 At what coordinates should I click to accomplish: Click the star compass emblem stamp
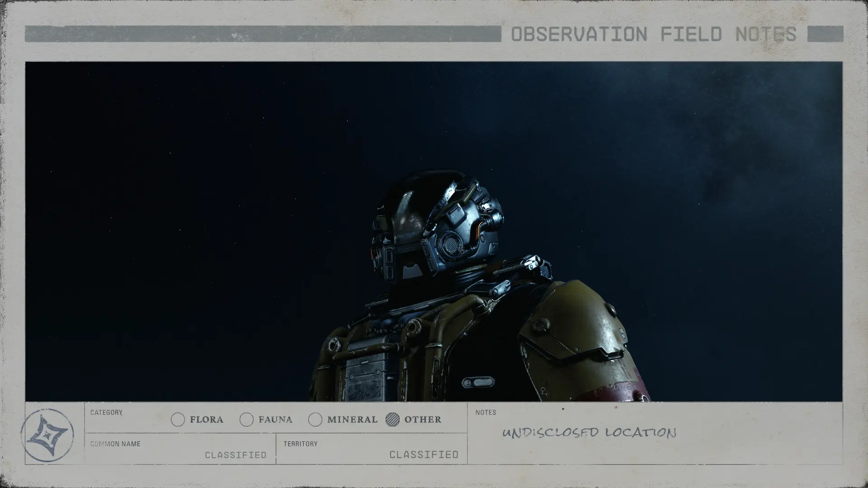tap(47, 435)
